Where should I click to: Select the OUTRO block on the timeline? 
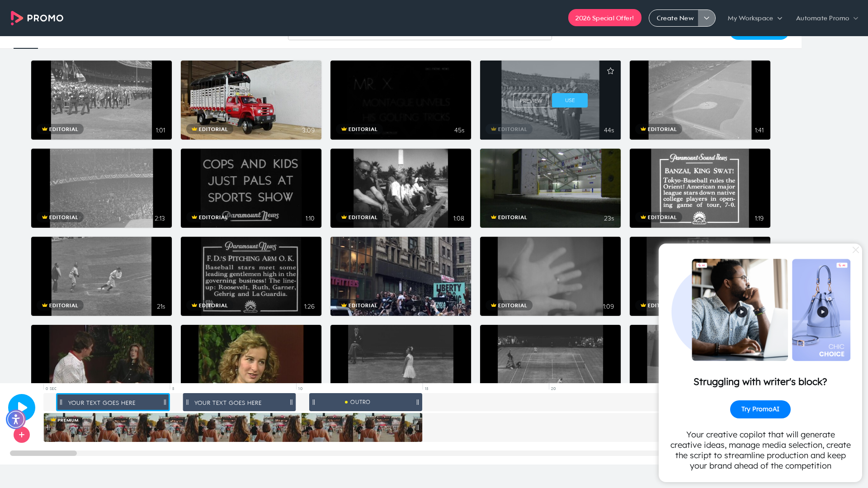[x=366, y=402]
